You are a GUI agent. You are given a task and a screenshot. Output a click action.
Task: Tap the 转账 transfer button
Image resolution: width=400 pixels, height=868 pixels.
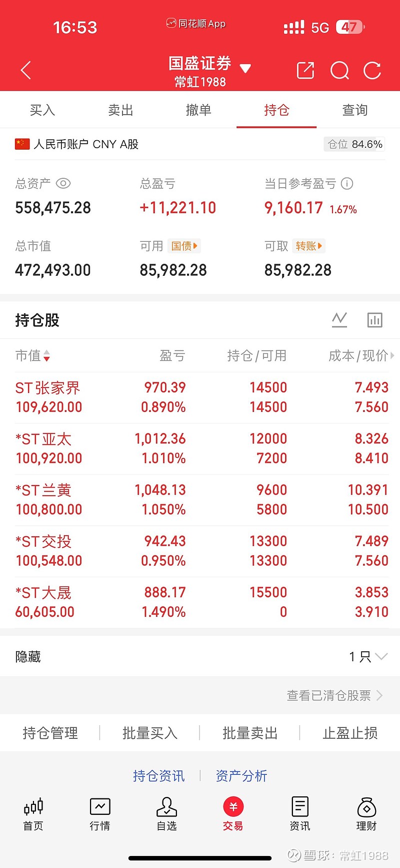(308, 246)
